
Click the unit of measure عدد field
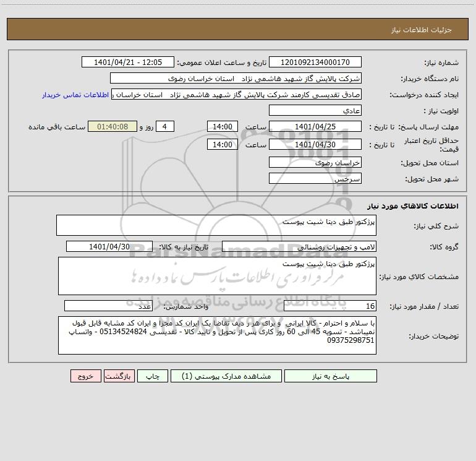tap(108, 306)
